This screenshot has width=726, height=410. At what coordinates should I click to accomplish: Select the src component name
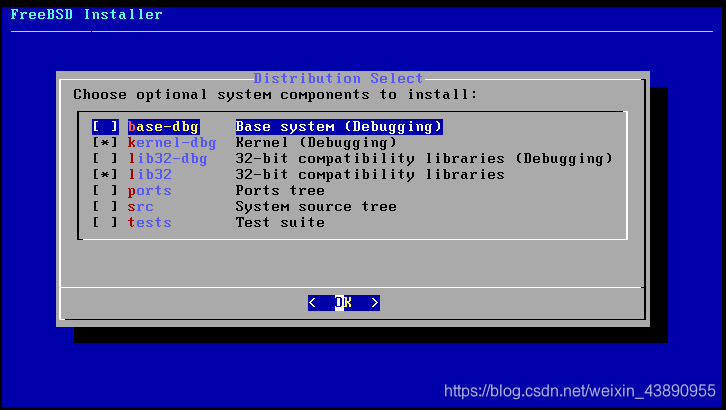(x=140, y=206)
